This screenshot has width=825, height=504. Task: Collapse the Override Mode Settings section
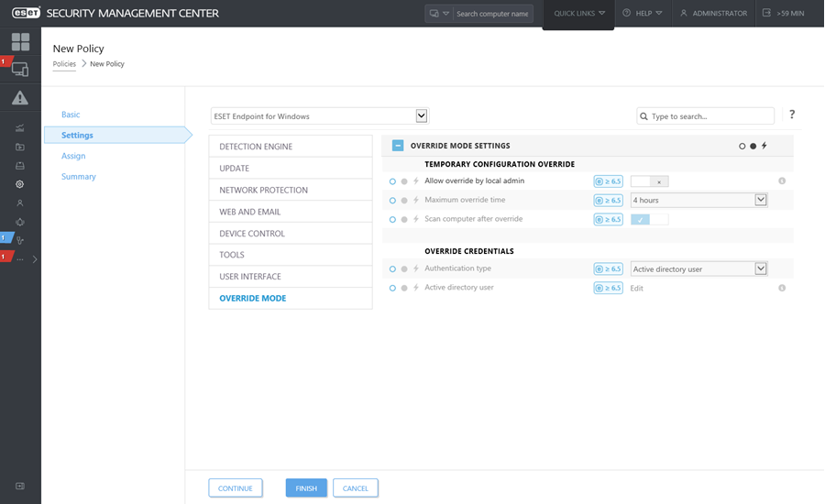click(398, 146)
